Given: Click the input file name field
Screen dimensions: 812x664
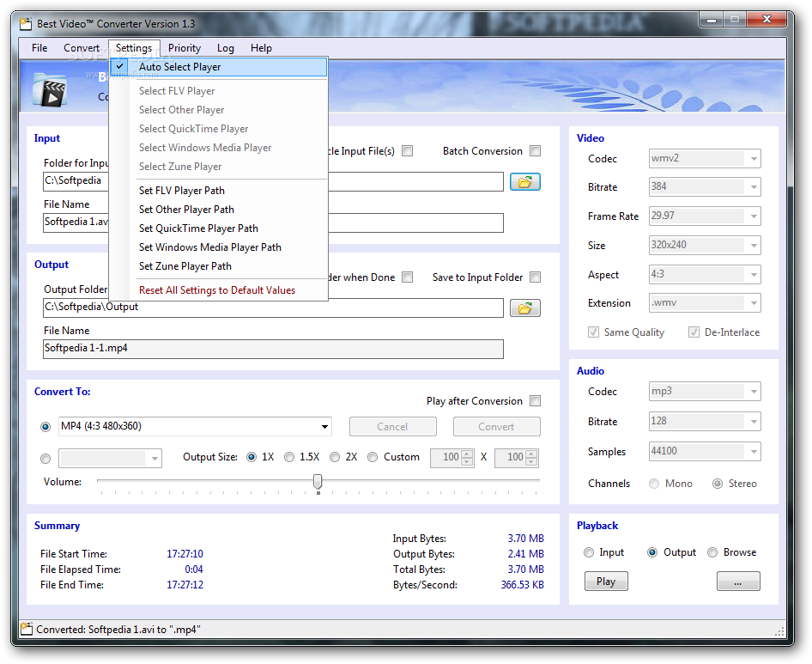Looking at the screenshot, I should pos(273,222).
